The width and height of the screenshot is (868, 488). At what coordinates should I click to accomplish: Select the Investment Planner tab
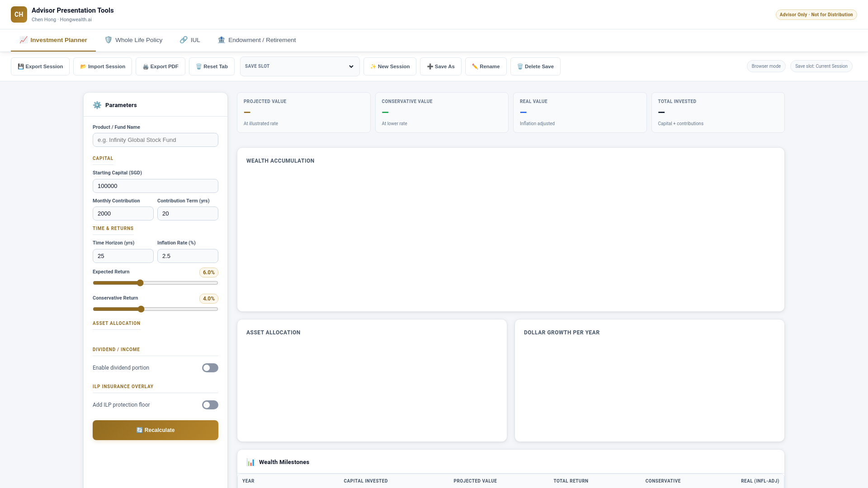pos(53,40)
